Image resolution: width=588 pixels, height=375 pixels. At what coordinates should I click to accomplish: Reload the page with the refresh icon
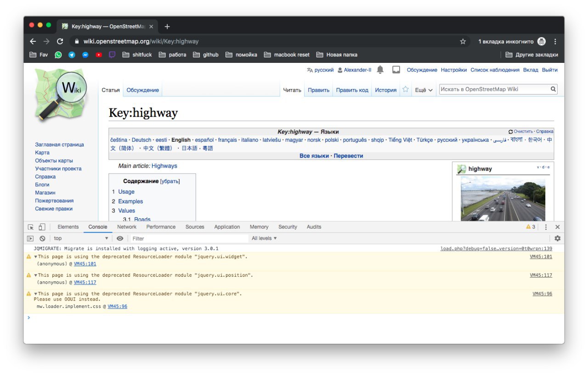(60, 41)
